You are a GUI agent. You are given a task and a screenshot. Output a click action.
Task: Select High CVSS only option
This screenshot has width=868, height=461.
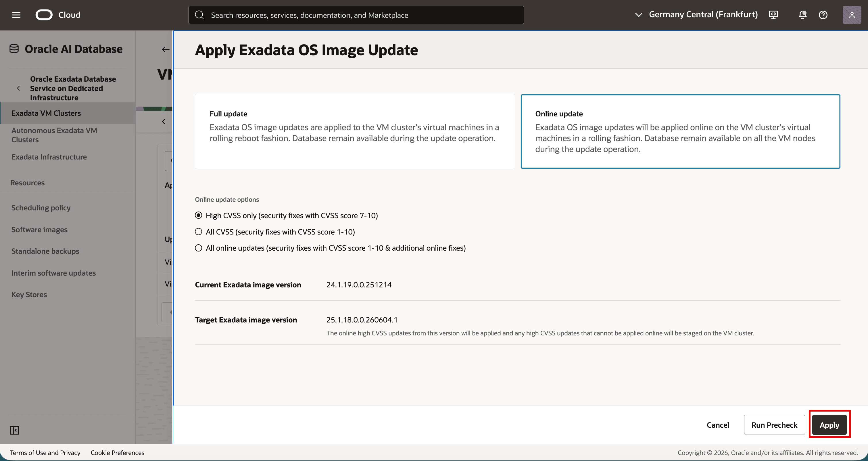(x=199, y=215)
